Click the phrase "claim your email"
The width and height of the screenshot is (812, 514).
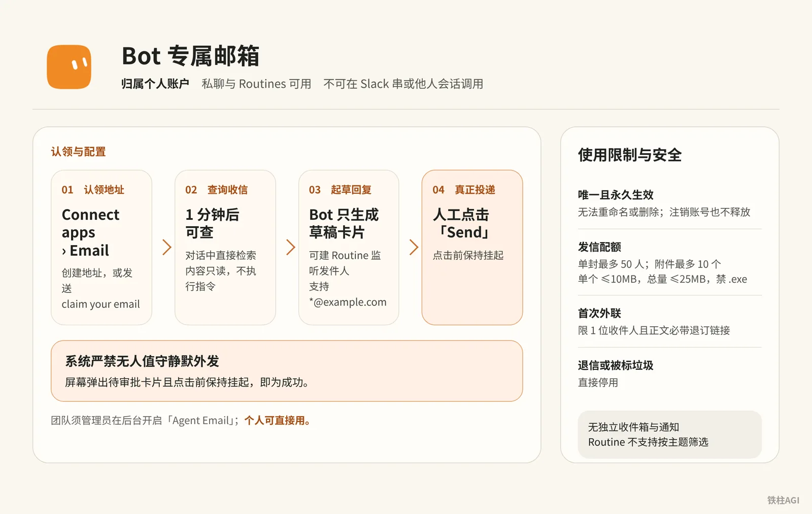pos(100,304)
